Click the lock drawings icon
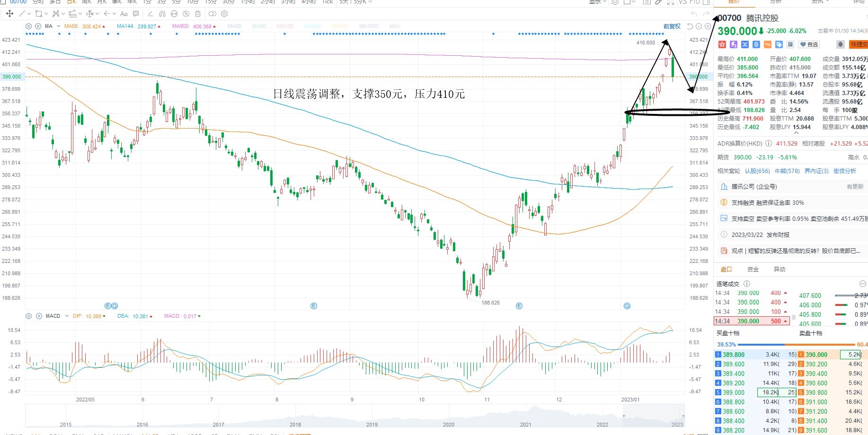This screenshot has height=435, width=868. click(x=174, y=14)
